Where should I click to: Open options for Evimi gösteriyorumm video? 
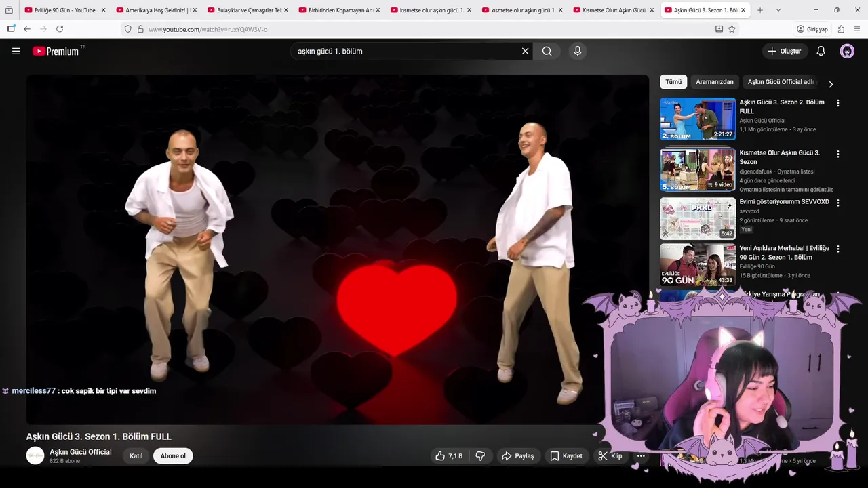click(x=838, y=203)
